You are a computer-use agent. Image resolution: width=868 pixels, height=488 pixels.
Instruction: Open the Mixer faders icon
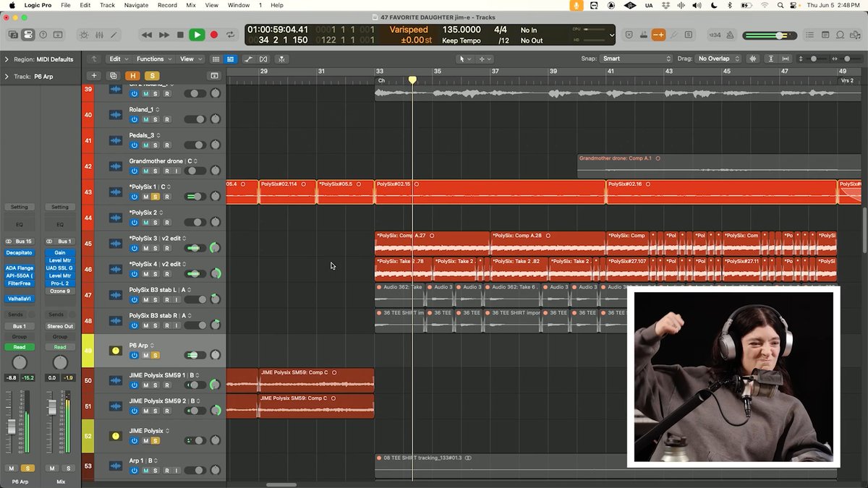[99, 34]
